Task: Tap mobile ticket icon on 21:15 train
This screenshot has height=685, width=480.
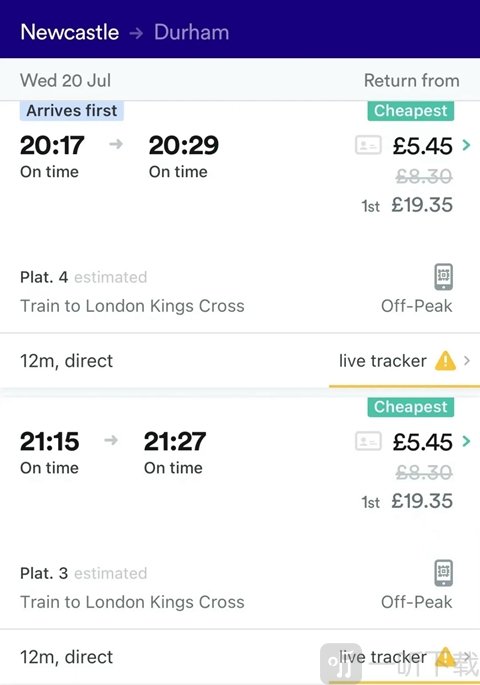Action: [443, 573]
